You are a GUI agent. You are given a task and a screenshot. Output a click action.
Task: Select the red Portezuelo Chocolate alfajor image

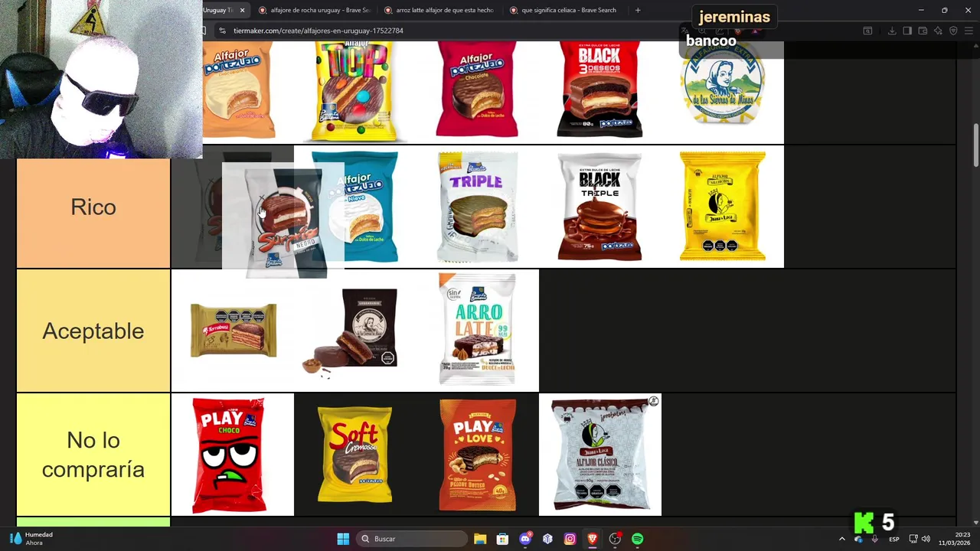click(477, 90)
